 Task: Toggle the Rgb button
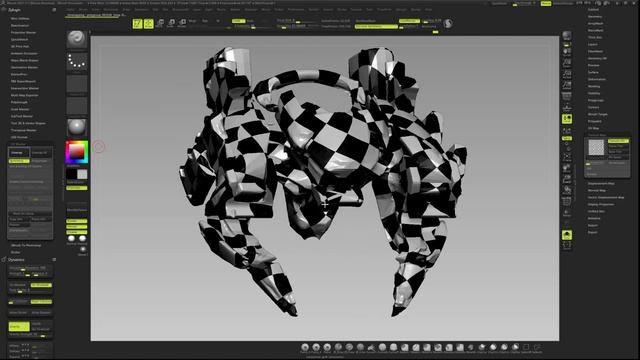pyautogui.click(x=205, y=20)
